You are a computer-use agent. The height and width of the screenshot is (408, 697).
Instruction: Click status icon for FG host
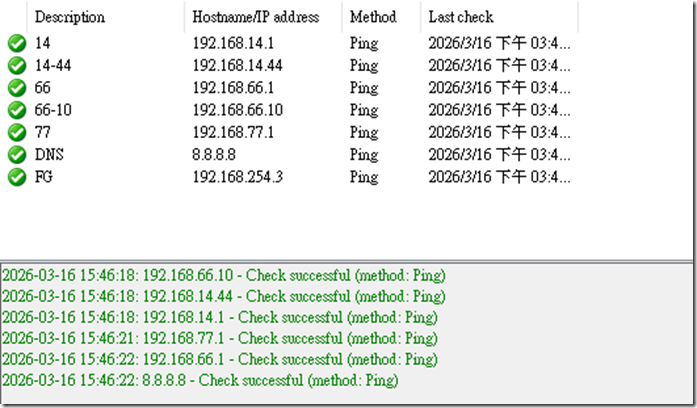click(x=16, y=176)
